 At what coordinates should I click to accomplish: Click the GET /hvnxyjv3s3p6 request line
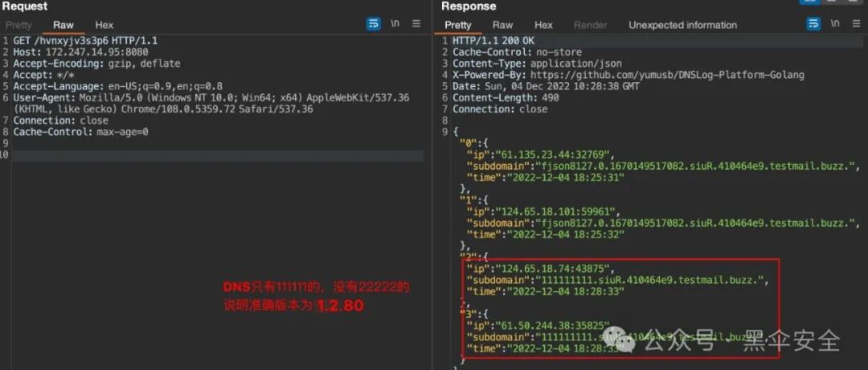point(85,40)
